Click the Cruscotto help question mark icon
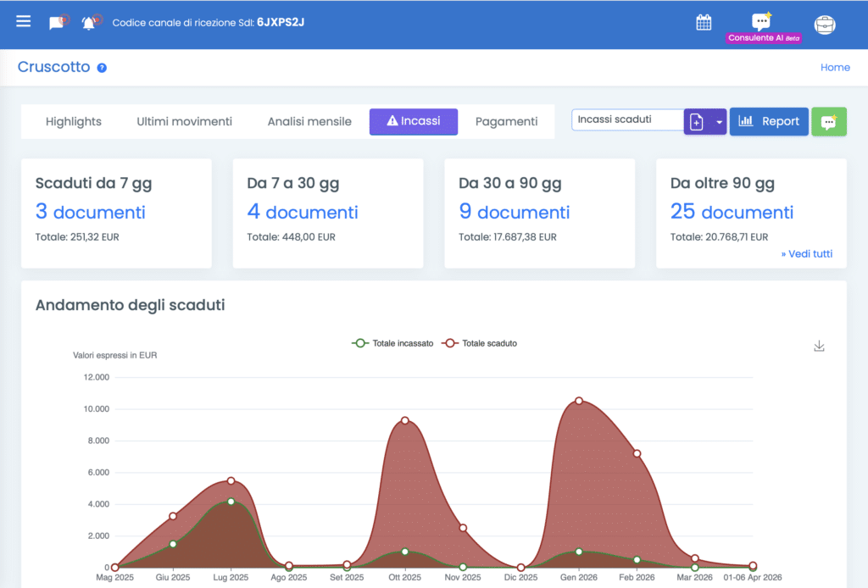868x588 pixels. tap(102, 68)
